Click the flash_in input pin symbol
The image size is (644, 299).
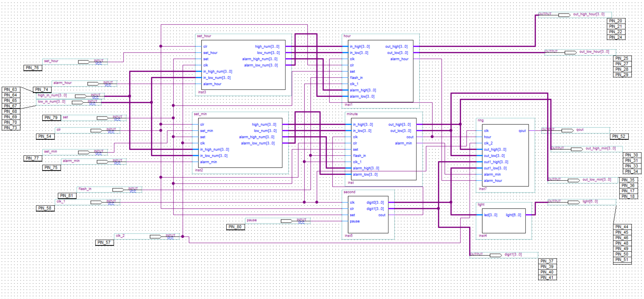pos(118,190)
